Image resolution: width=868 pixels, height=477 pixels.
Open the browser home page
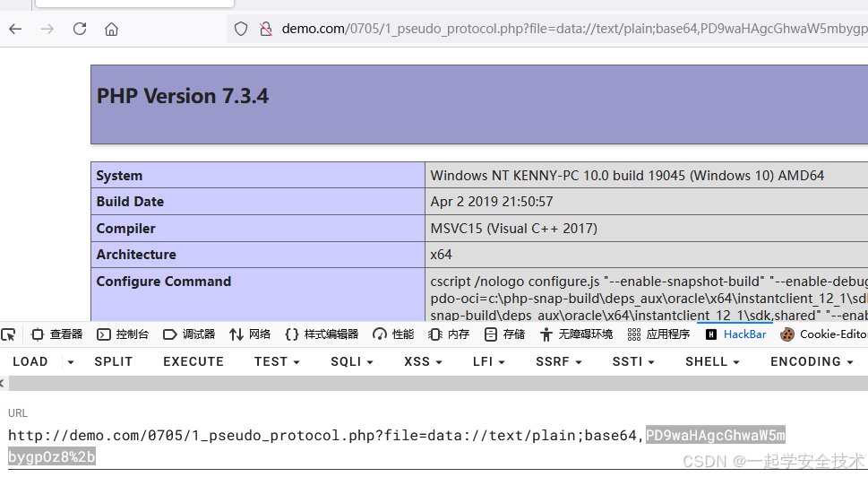[x=111, y=29]
